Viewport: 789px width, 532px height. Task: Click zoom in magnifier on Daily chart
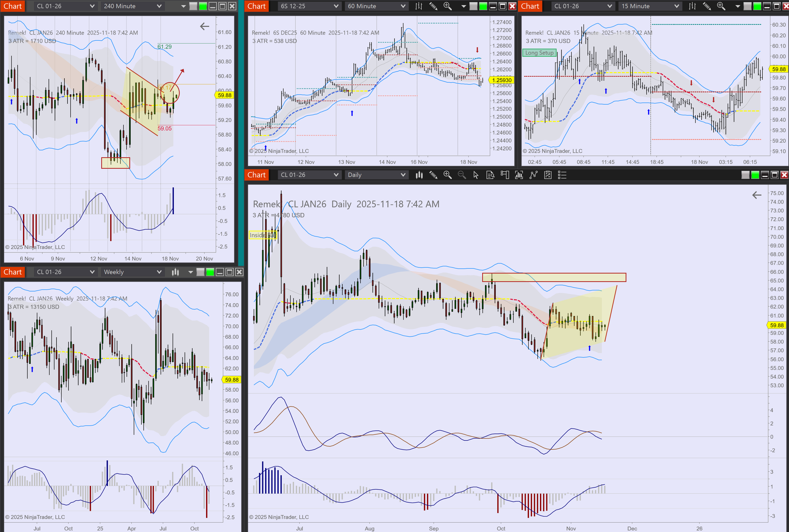coord(447,175)
